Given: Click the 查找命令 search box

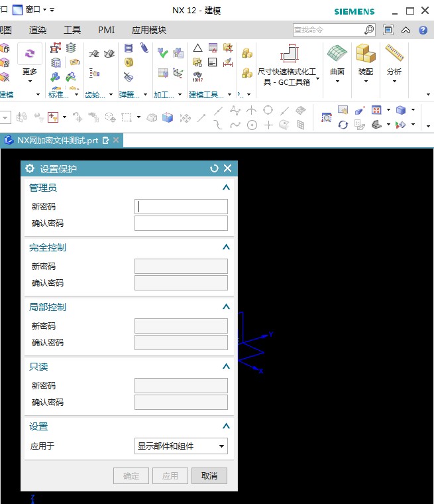Looking at the screenshot, I should click(329, 30).
